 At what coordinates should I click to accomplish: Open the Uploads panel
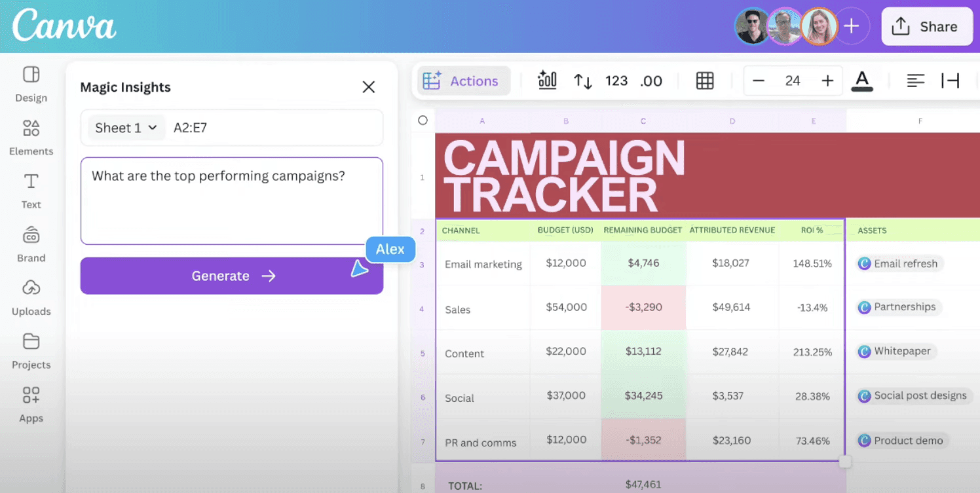[31, 298]
